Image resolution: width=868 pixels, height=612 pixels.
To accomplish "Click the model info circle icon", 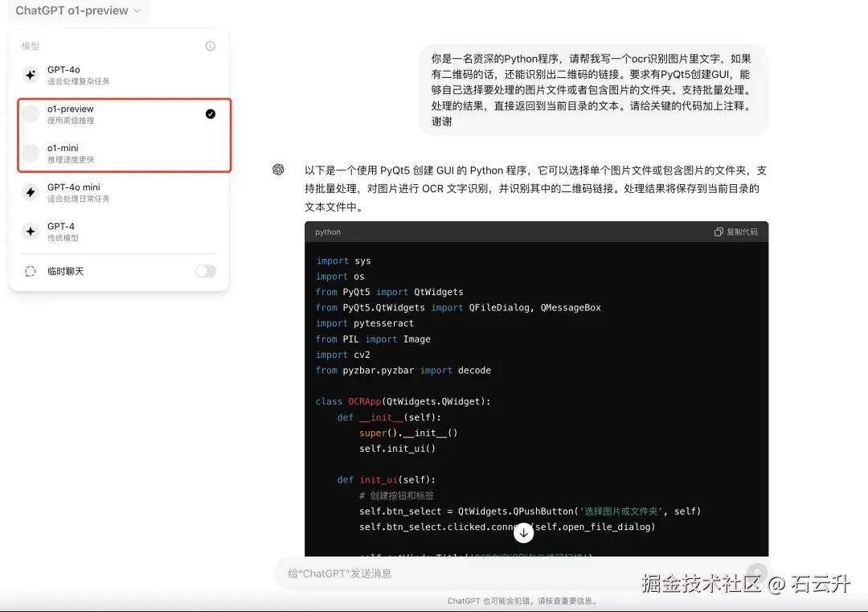I will point(211,46).
